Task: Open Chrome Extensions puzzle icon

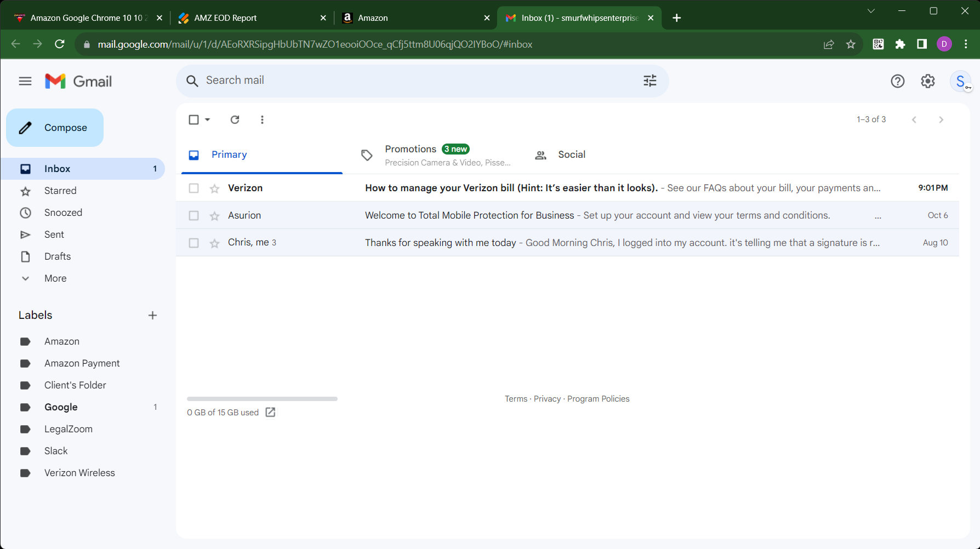Action: point(900,44)
